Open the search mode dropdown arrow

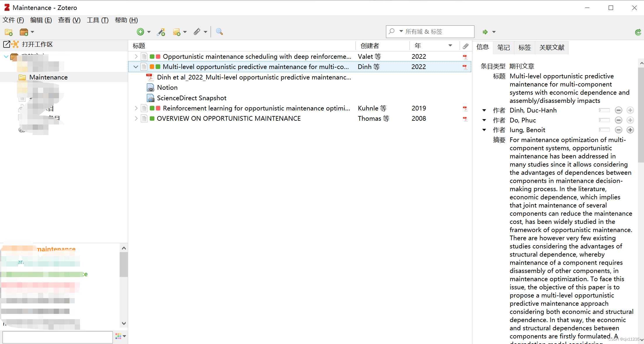(401, 31)
